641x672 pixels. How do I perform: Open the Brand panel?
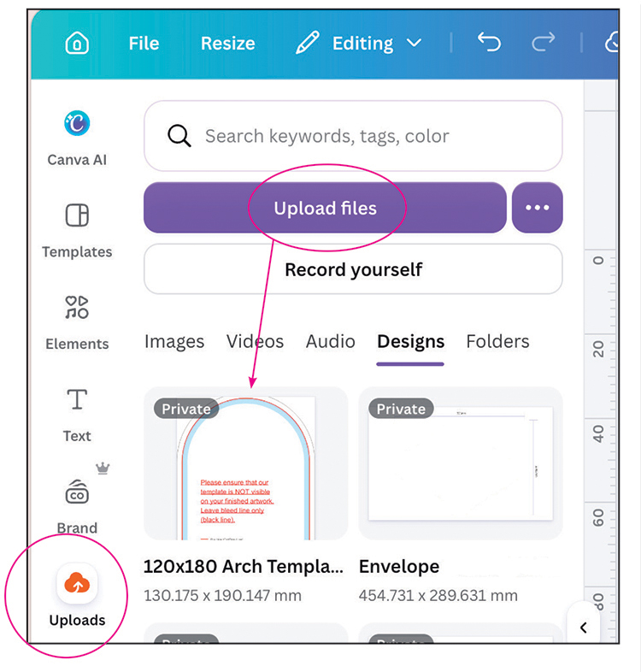pos(77,507)
